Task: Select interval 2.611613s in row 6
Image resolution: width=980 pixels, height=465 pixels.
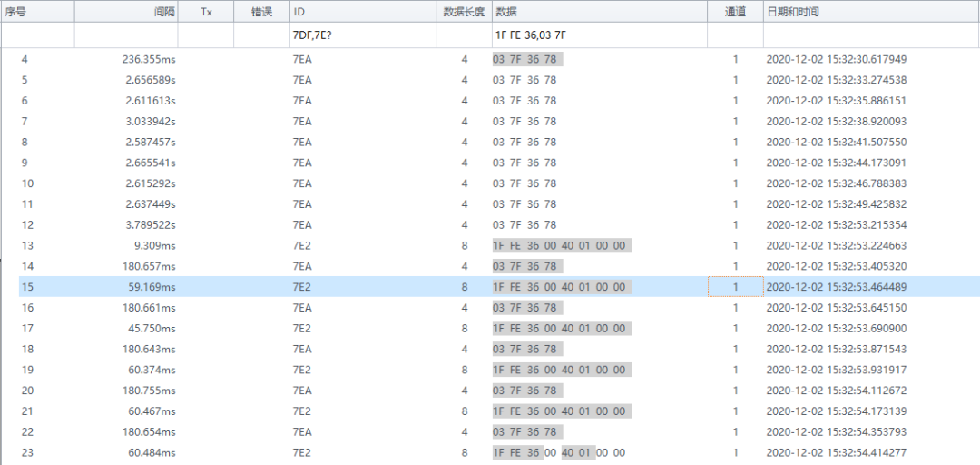Action: coord(150,101)
